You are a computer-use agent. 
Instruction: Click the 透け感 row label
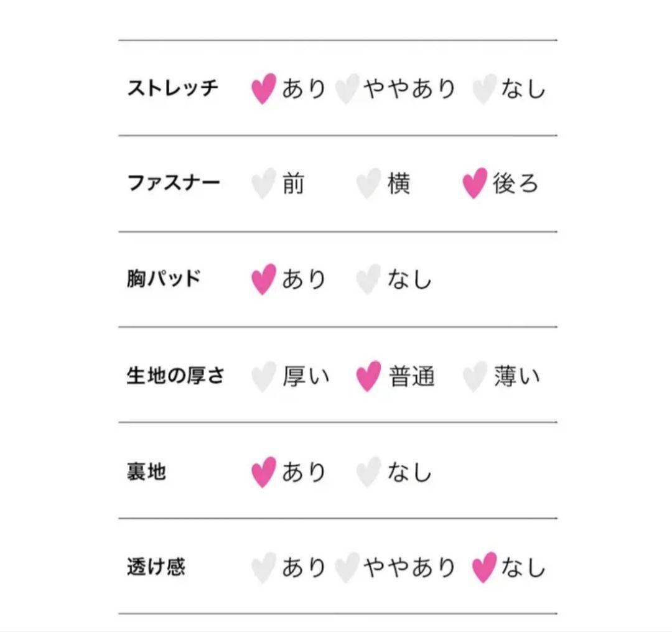[x=156, y=567]
